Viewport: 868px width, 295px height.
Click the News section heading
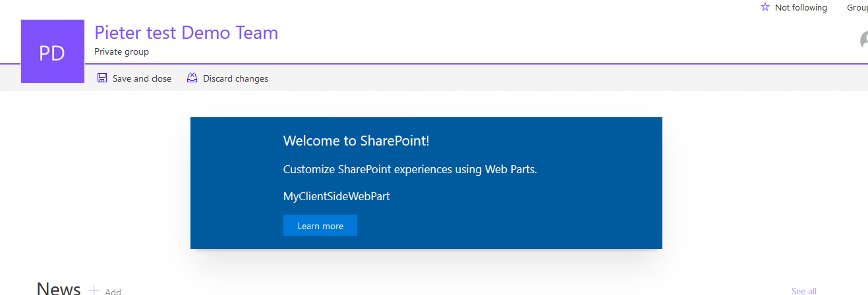click(x=59, y=288)
